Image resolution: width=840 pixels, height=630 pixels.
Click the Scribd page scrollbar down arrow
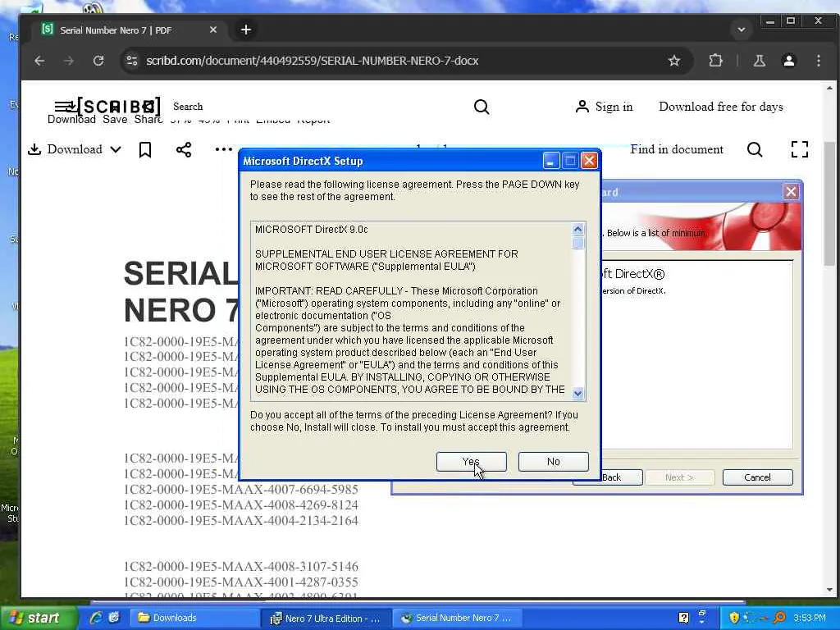pyautogui.click(x=829, y=590)
